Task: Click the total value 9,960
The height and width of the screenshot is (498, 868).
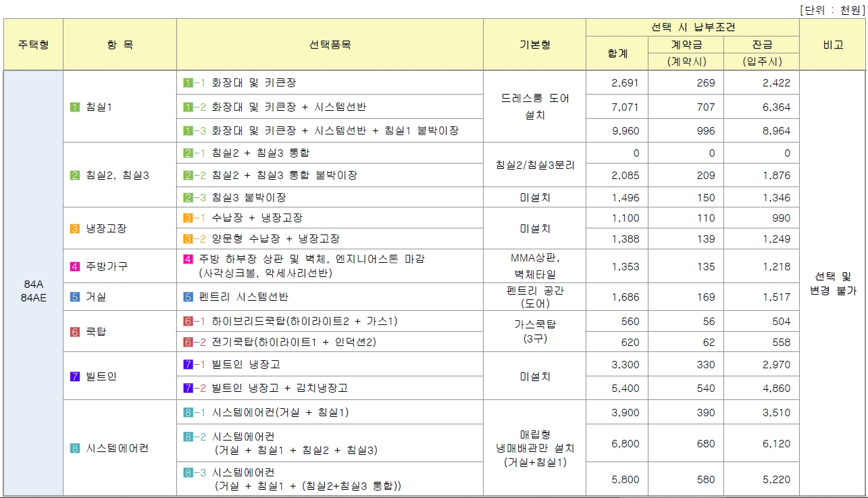Action: [625, 131]
